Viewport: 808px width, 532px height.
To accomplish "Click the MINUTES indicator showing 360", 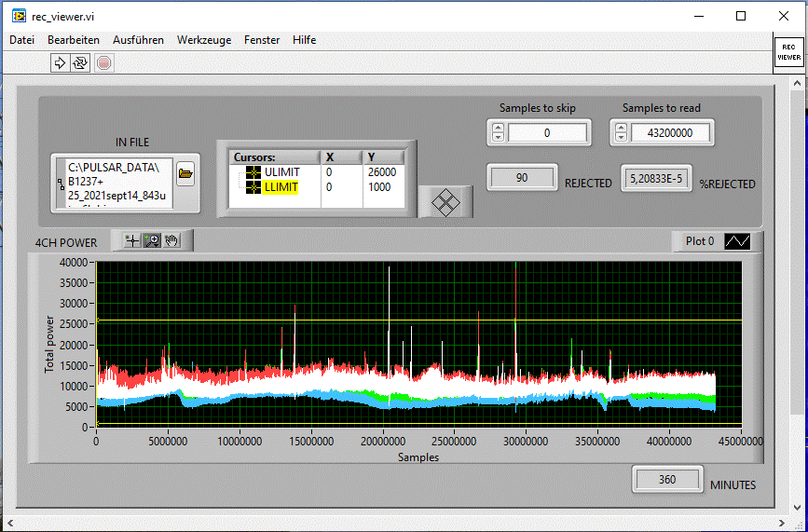I will [x=667, y=480].
